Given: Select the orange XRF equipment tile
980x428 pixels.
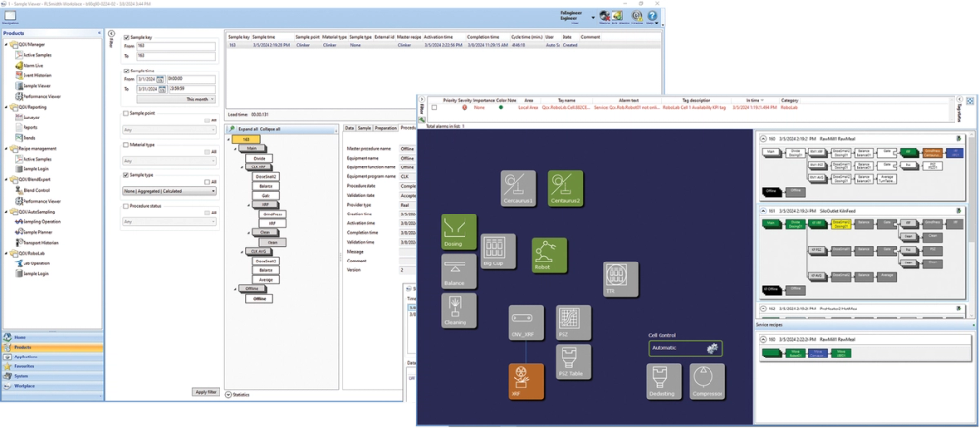Looking at the screenshot, I should [x=525, y=381].
